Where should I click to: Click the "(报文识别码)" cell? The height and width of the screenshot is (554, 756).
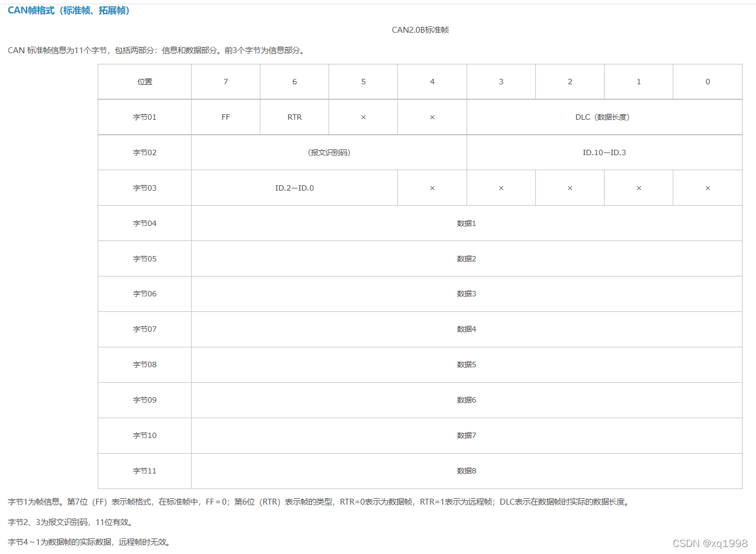[329, 152]
